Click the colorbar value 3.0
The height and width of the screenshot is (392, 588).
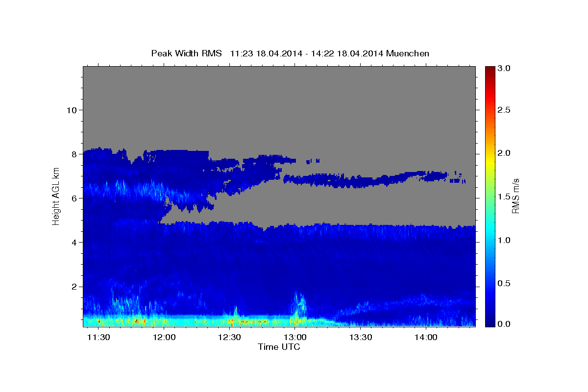click(505, 69)
